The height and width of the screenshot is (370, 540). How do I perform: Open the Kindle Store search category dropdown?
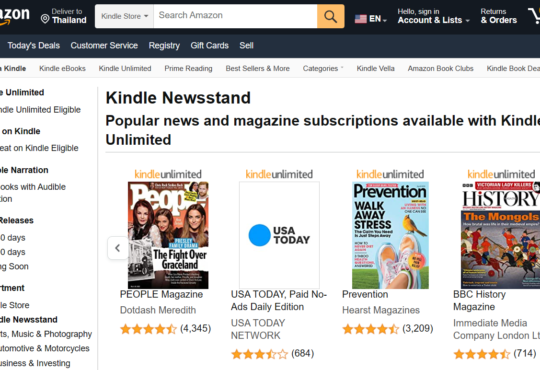pyautogui.click(x=124, y=16)
